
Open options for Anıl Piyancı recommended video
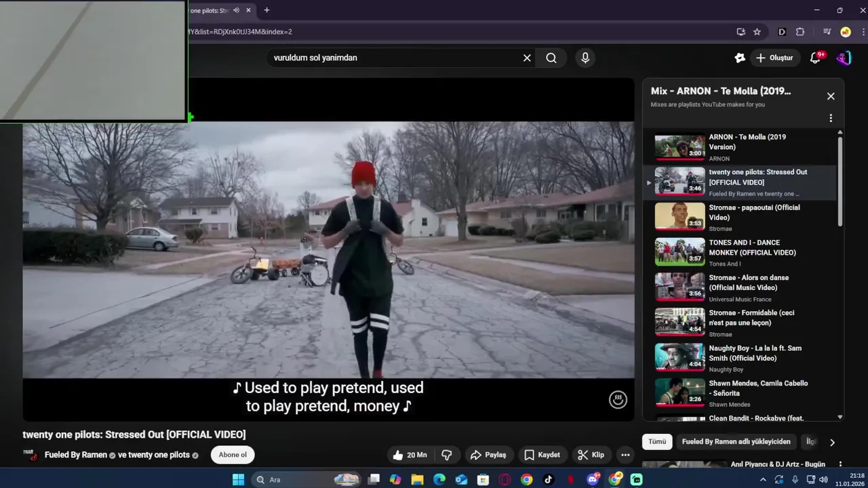[x=840, y=464]
